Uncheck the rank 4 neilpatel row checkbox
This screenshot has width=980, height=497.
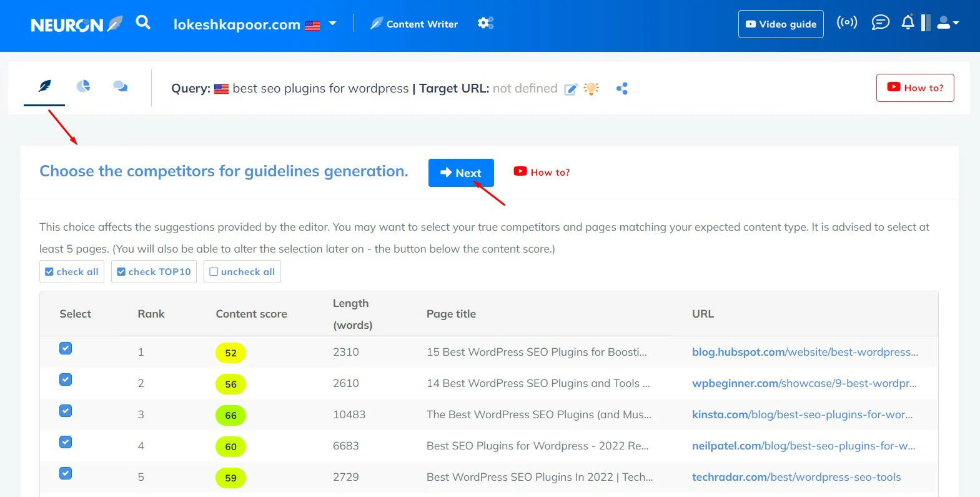(66, 442)
